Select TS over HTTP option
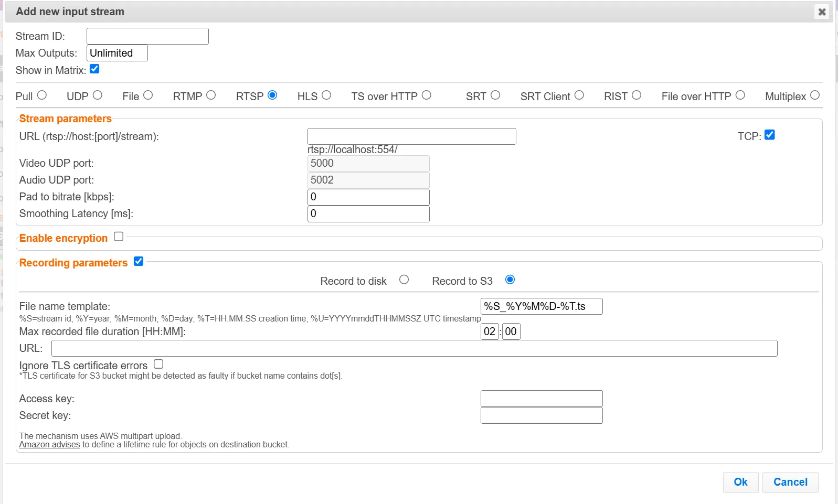 427,95
